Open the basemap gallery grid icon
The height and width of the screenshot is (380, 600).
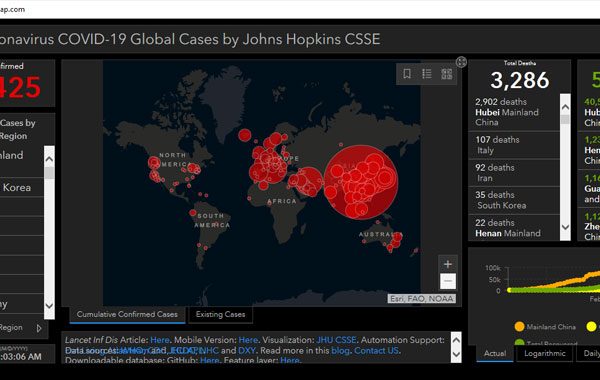point(447,73)
